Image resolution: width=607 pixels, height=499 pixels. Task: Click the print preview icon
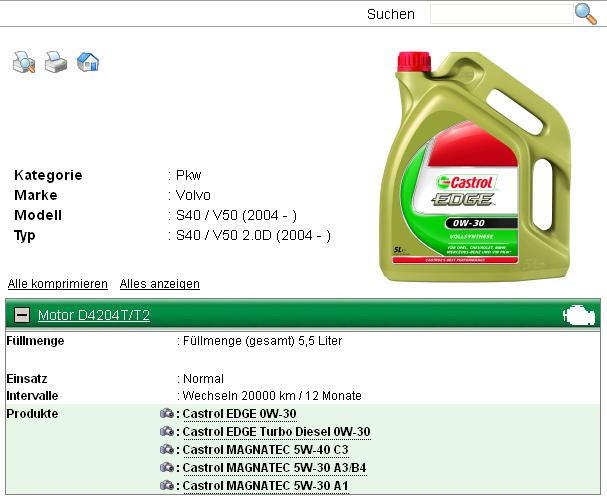(x=24, y=62)
